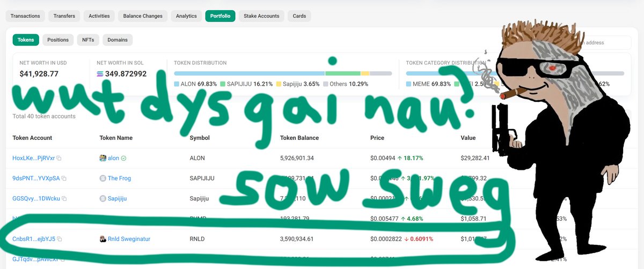This screenshot has height=269, width=644.
Task: Click the price $0.005477
Action: [384, 219]
